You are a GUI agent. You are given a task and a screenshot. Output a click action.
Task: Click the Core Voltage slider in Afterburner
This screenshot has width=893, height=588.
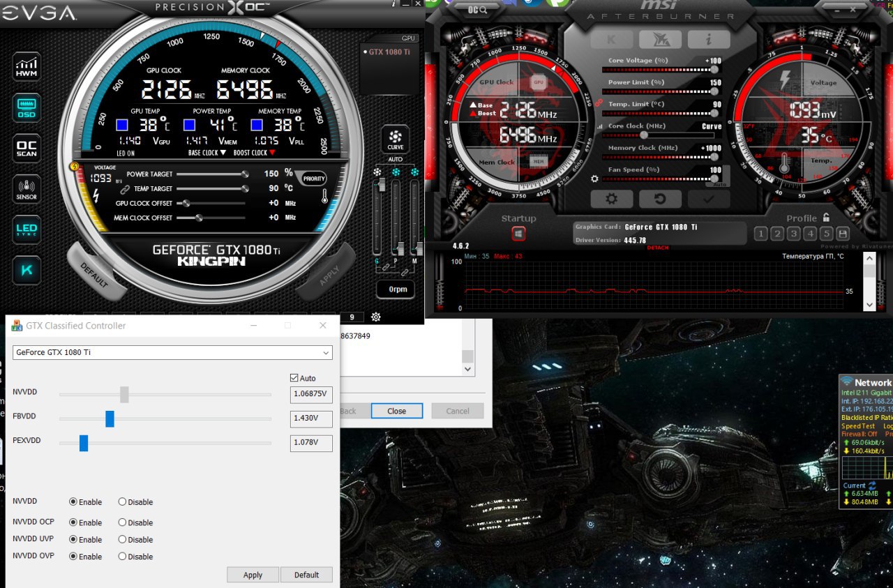click(661, 70)
